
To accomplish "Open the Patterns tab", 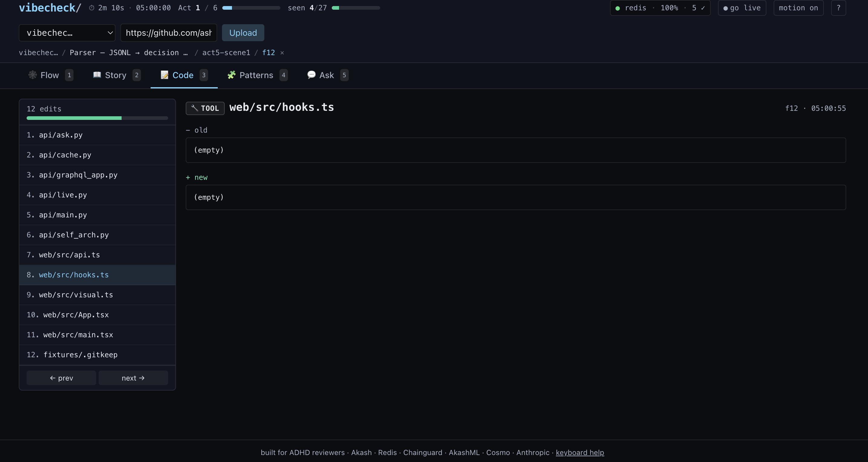I will pos(257,75).
